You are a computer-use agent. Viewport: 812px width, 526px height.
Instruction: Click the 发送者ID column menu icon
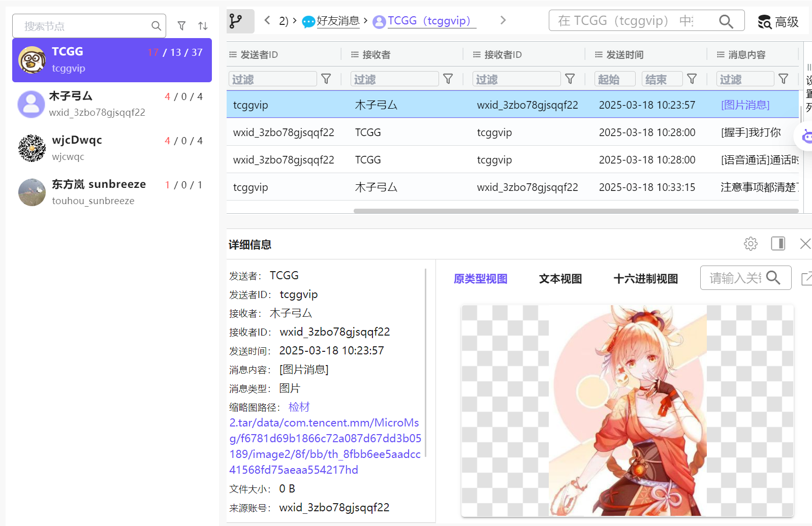pyautogui.click(x=233, y=54)
